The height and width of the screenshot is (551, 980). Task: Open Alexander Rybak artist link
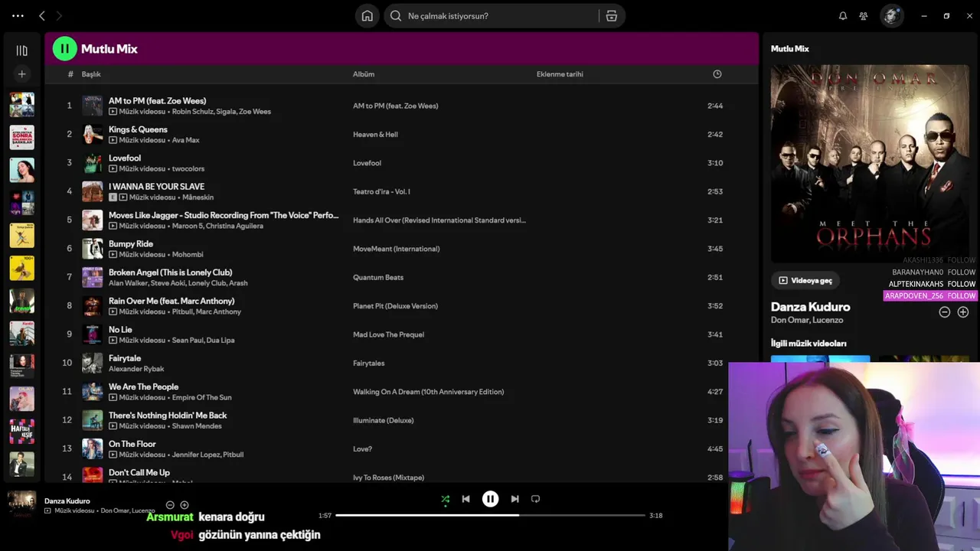(x=136, y=369)
